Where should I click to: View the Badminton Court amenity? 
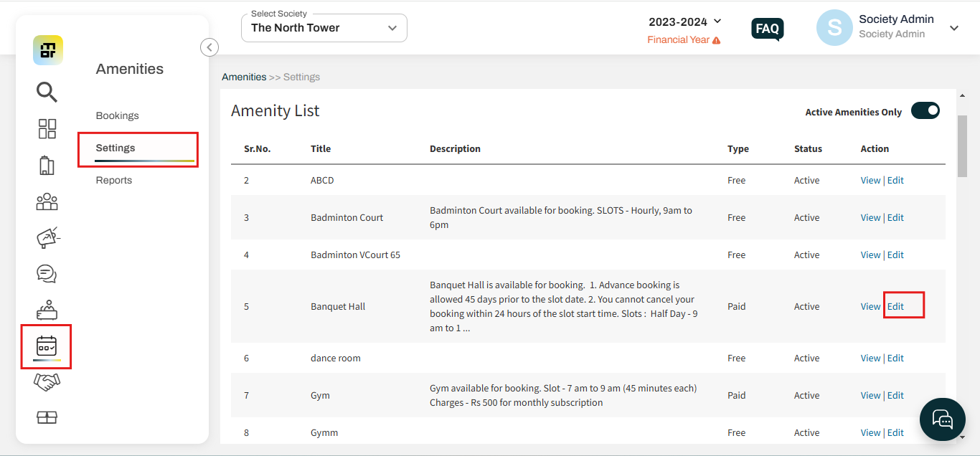pos(870,217)
